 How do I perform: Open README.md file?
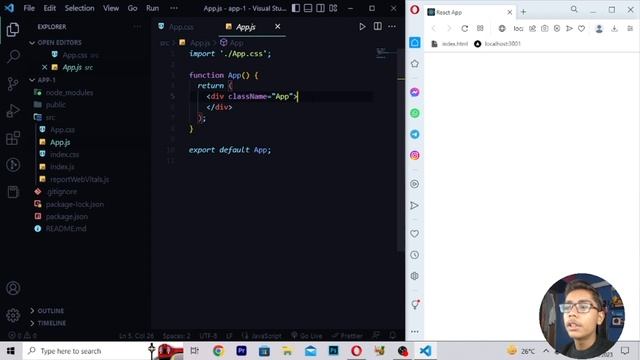tap(66, 229)
